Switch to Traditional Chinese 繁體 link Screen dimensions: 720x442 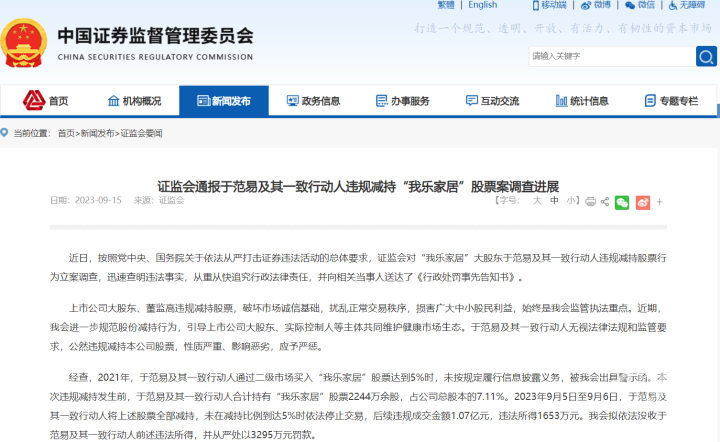[445, 5]
